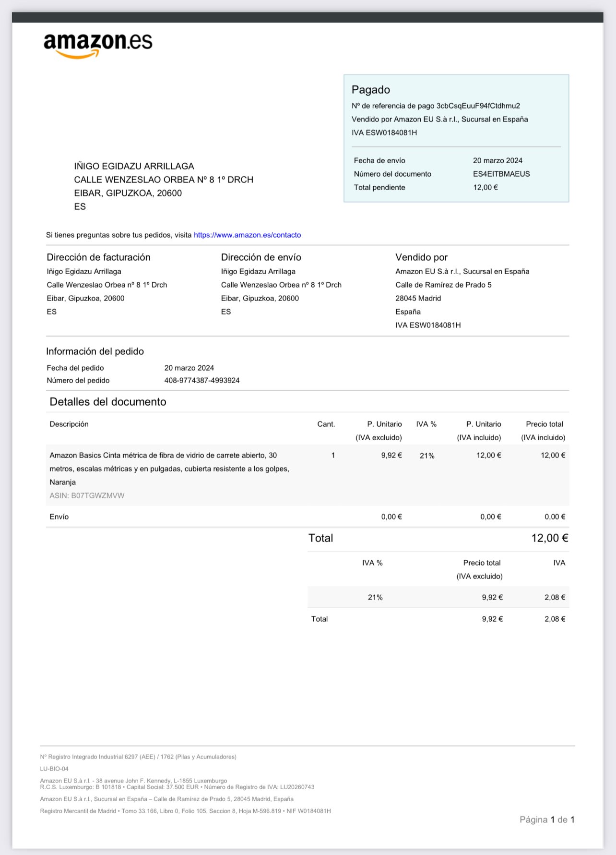The height and width of the screenshot is (855, 616).
Task: Click the large Total amount 12,00 €
Action: coord(550,538)
